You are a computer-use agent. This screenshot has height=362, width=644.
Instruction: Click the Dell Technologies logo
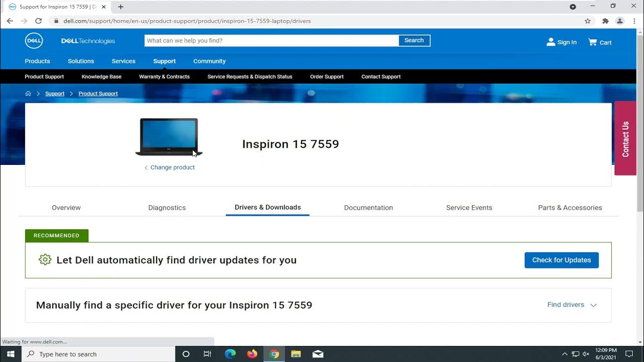pyautogui.click(x=88, y=41)
